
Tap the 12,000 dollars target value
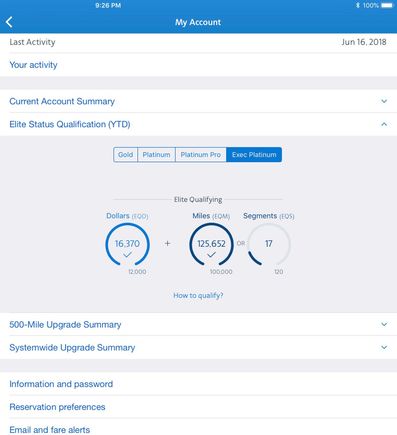pos(137,272)
